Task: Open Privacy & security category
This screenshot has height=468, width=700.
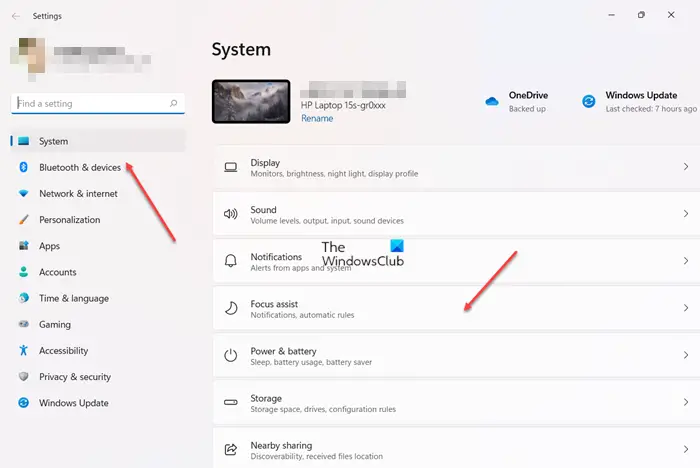Action: (x=98, y=376)
